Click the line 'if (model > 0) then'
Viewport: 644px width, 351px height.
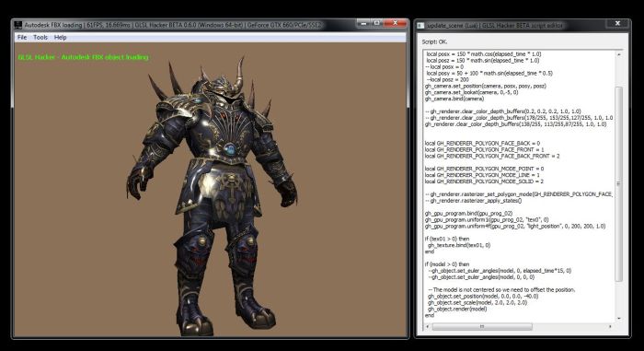(447, 264)
